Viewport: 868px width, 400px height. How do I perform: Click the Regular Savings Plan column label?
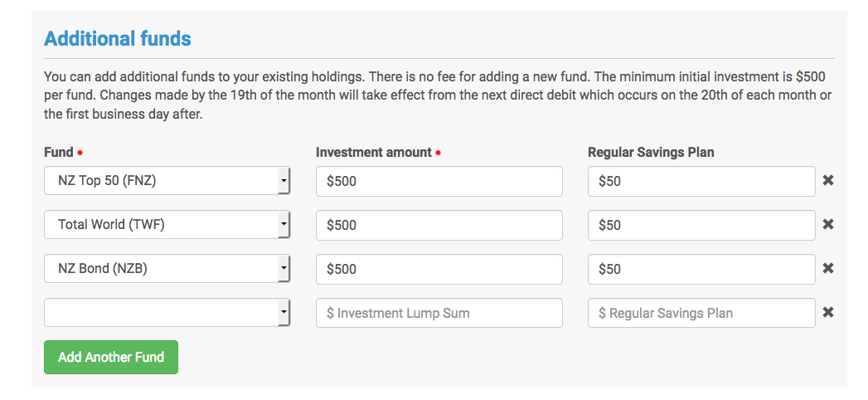click(x=651, y=152)
